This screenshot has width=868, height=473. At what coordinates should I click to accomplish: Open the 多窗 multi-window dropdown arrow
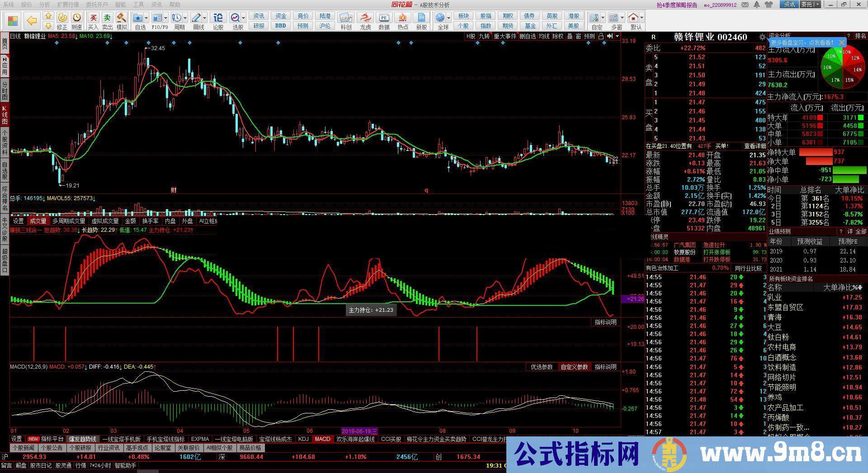pos(622,18)
